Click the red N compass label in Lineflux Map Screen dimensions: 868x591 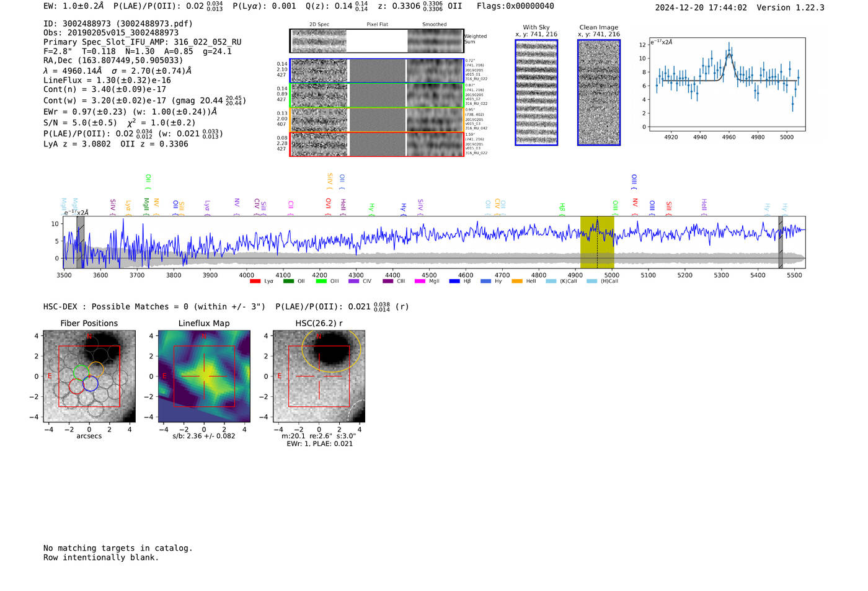coord(203,337)
